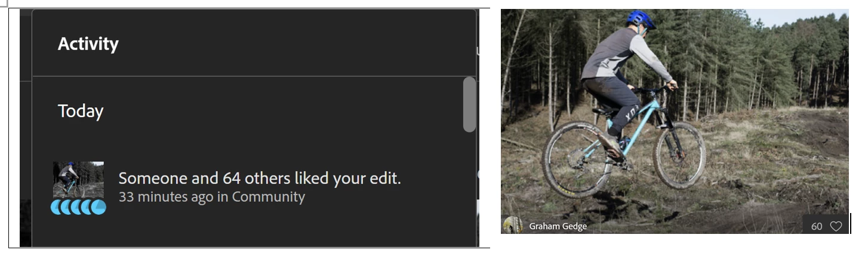Follow the Community link in notification

coord(268,197)
